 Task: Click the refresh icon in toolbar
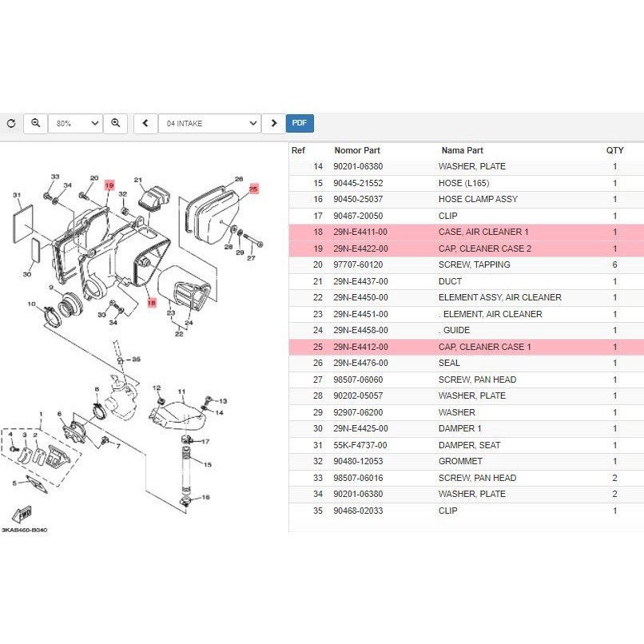click(x=11, y=124)
